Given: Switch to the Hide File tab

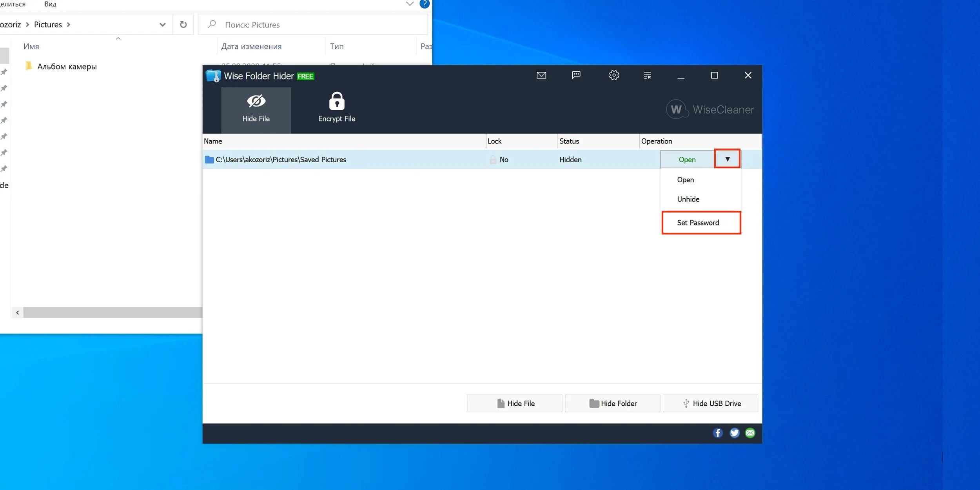Looking at the screenshot, I should click(256, 110).
